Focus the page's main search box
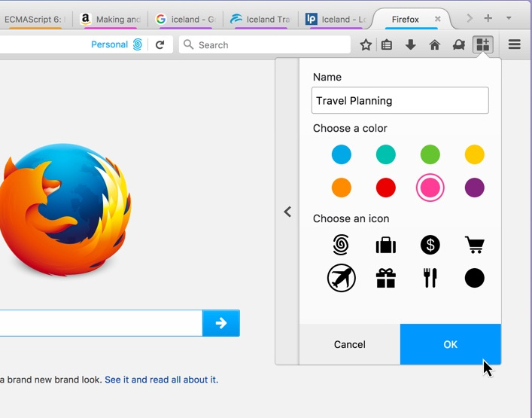The height and width of the screenshot is (418, 532). (101, 323)
